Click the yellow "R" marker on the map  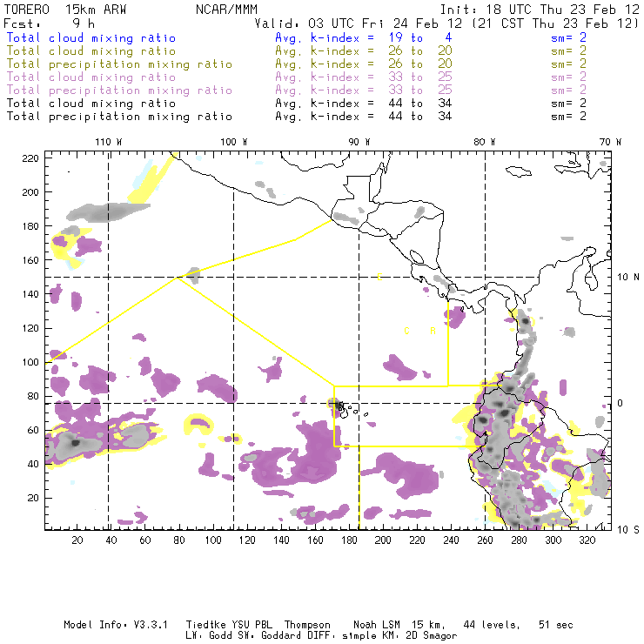click(x=433, y=331)
